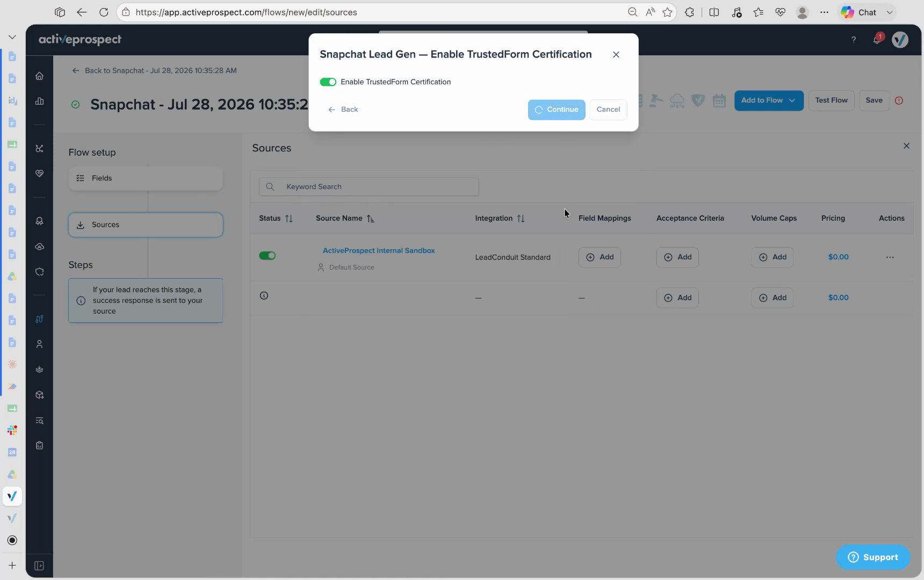924x580 pixels.
Task: Collapse the browser vertical tabs chevron
Action: (12, 37)
